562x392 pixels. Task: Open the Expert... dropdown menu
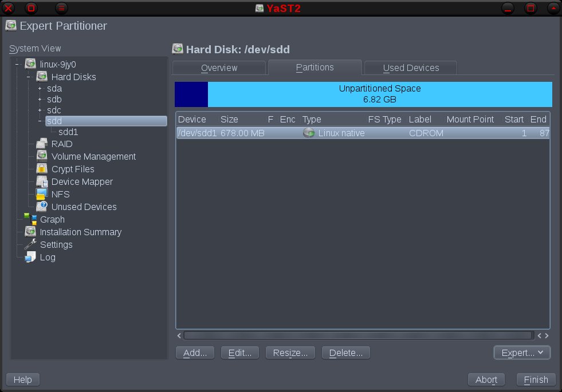coord(522,353)
